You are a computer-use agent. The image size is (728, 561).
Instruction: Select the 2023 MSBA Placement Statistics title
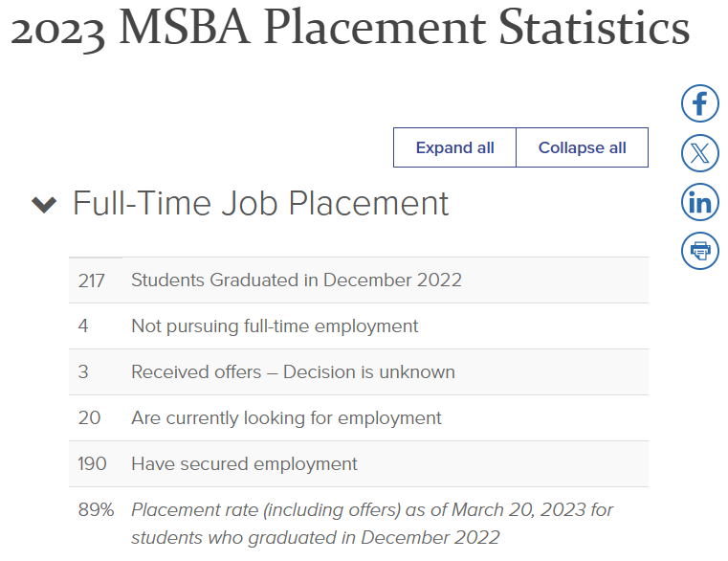(350, 27)
